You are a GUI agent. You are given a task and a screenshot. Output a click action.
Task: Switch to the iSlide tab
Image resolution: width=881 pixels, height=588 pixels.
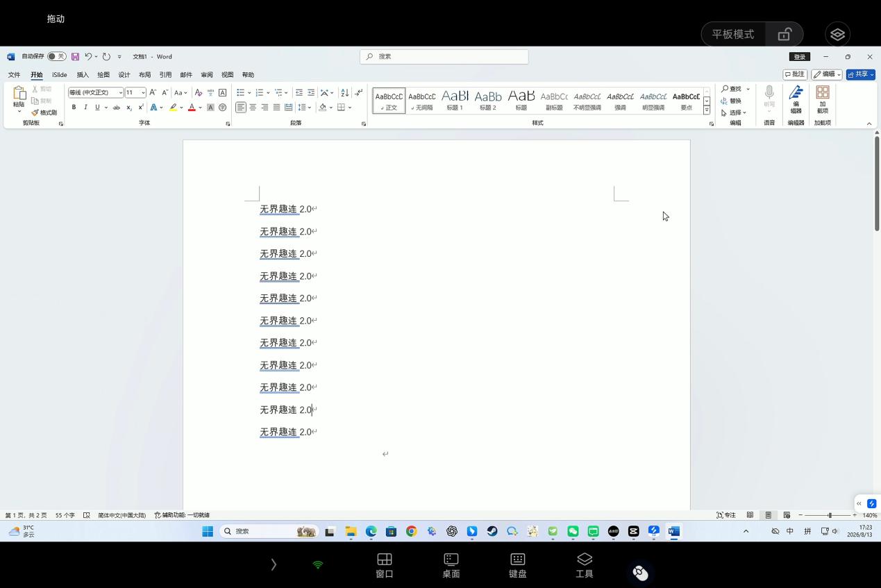(60, 75)
